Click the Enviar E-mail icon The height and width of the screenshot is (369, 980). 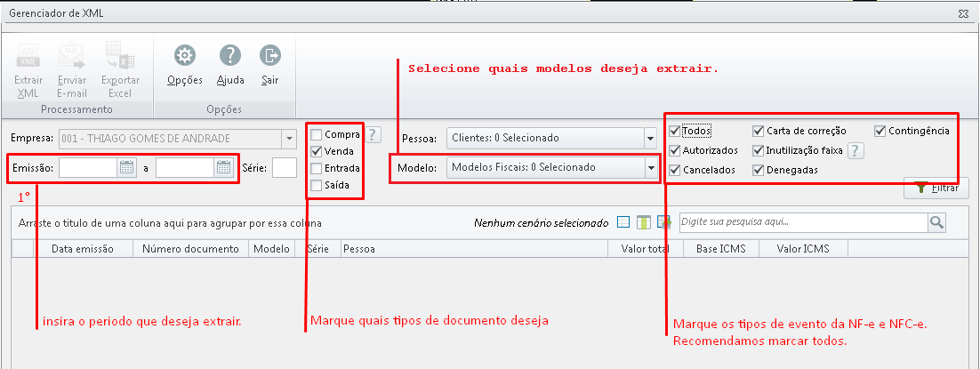point(71,56)
